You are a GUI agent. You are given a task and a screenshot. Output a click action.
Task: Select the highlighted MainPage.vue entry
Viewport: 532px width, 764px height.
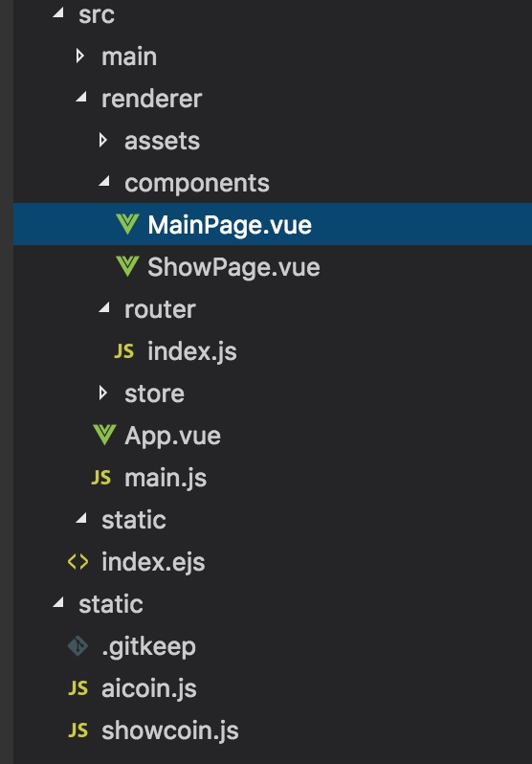273,224
